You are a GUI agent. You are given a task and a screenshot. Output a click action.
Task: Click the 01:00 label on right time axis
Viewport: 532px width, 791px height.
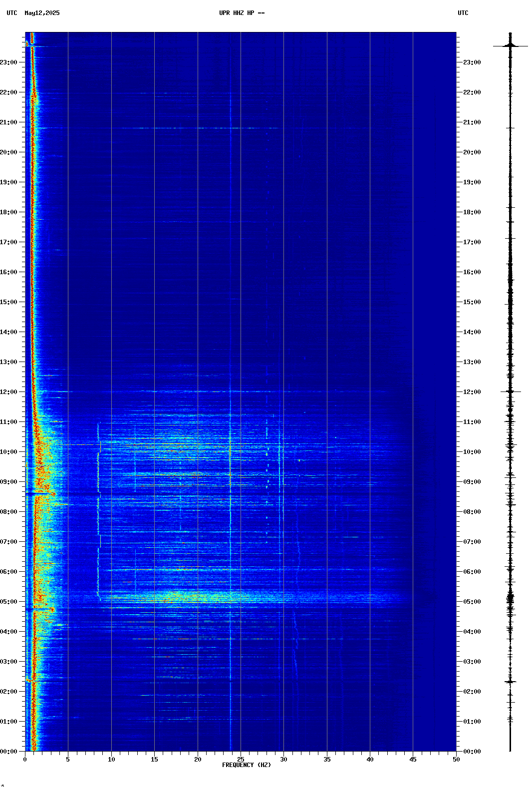click(x=472, y=722)
